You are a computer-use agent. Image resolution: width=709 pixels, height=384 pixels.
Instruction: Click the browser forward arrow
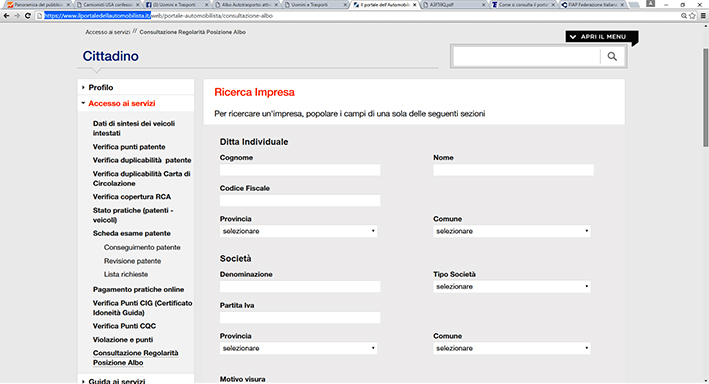pyautogui.click(x=17, y=15)
